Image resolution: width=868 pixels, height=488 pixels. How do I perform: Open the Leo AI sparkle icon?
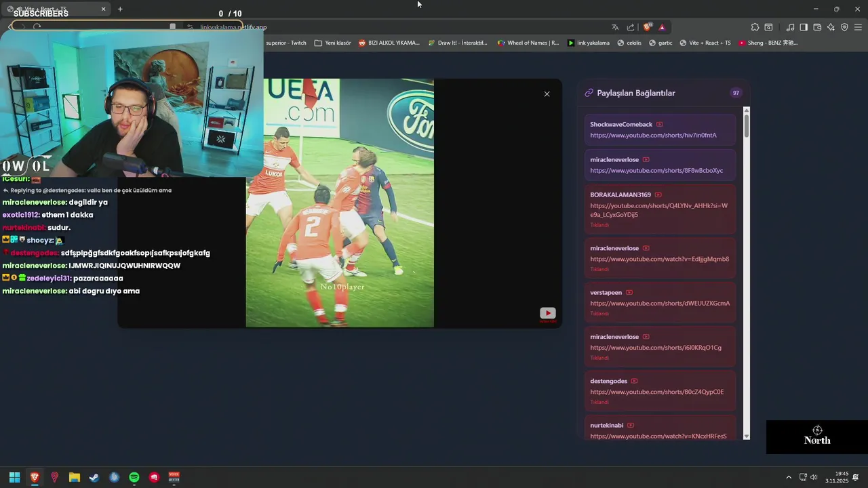click(x=831, y=27)
